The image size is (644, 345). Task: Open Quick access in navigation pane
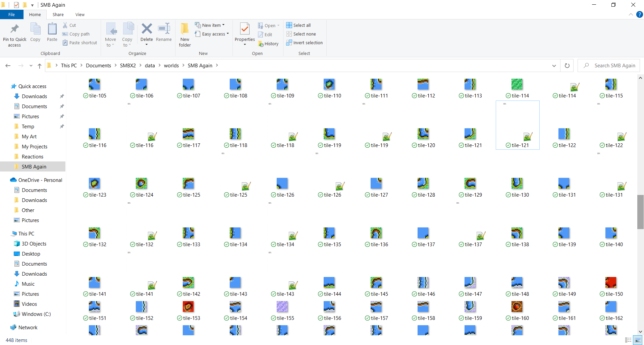32,86
